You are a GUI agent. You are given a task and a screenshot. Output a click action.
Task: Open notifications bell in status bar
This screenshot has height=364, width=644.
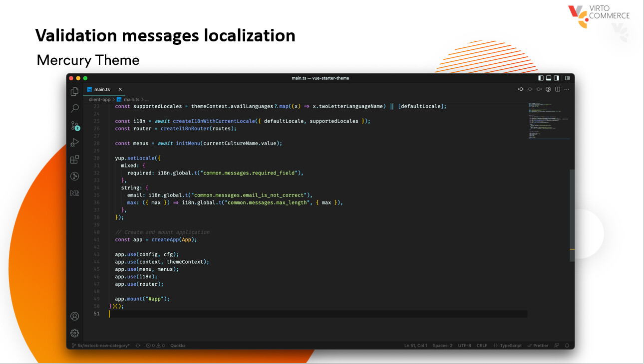(567, 346)
